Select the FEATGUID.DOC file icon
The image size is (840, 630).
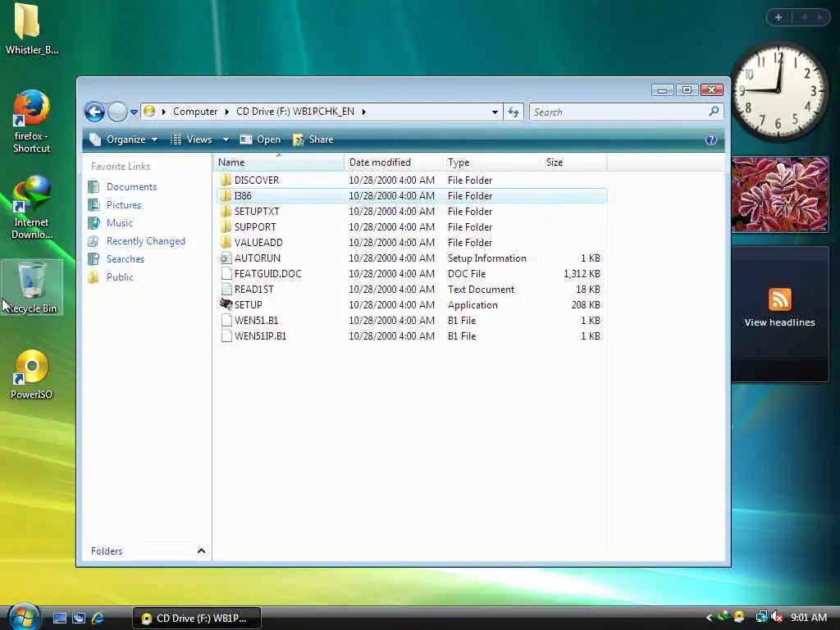(226, 274)
